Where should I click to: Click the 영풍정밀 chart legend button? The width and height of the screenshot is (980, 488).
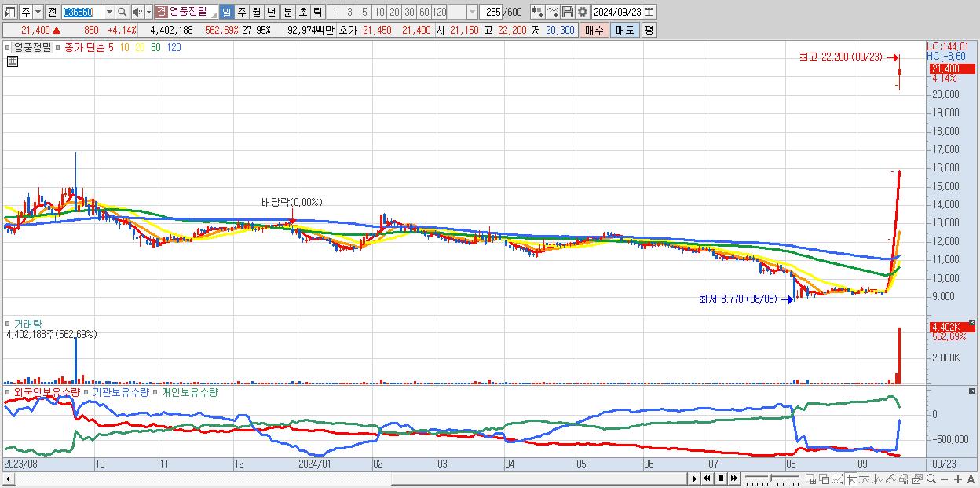tap(33, 48)
